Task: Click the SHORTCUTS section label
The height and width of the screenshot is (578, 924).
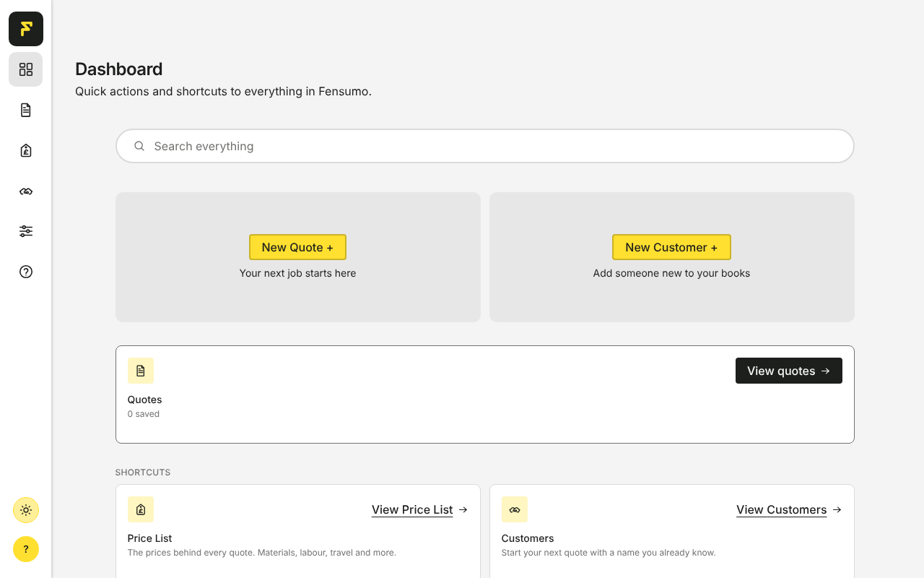Action: (143, 473)
